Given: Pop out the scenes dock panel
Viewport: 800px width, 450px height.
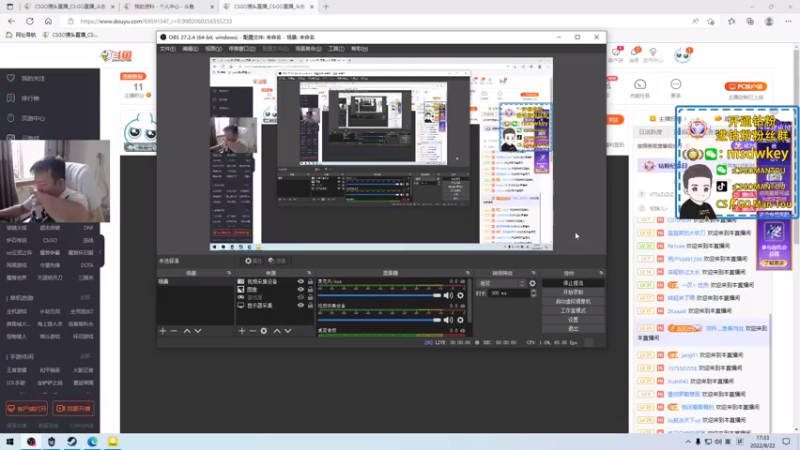Looking at the screenshot, I should pos(229,273).
